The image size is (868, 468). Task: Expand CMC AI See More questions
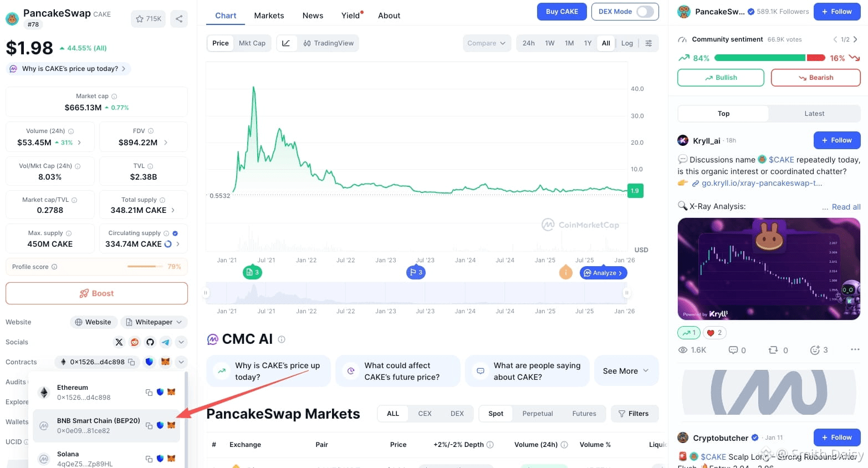click(625, 371)
